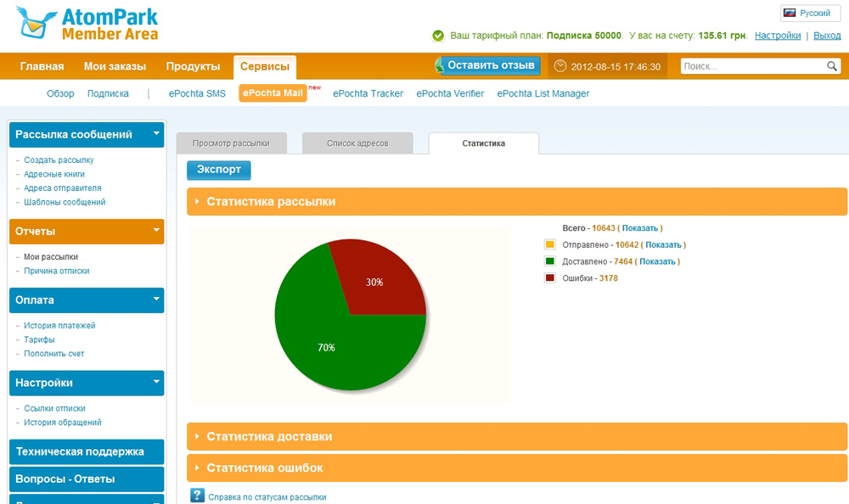
Task: Click into the search input field
Action: (x=751, y=66)
